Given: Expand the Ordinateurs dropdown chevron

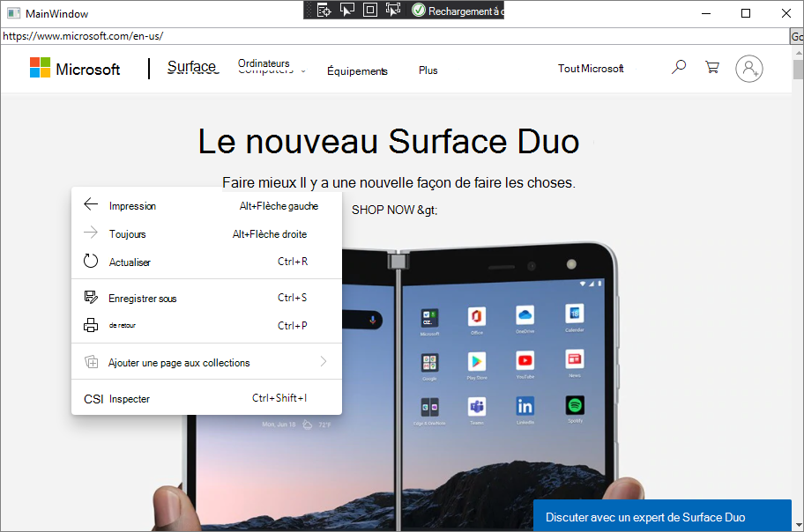Looking at the screenshot, I should (x=303, y=70).
